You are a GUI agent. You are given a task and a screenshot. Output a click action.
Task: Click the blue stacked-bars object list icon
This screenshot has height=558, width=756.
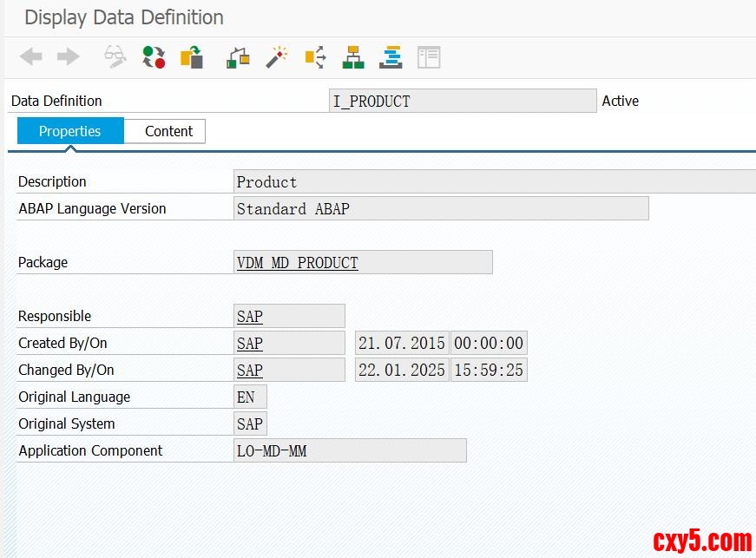[x=391, y=57]
